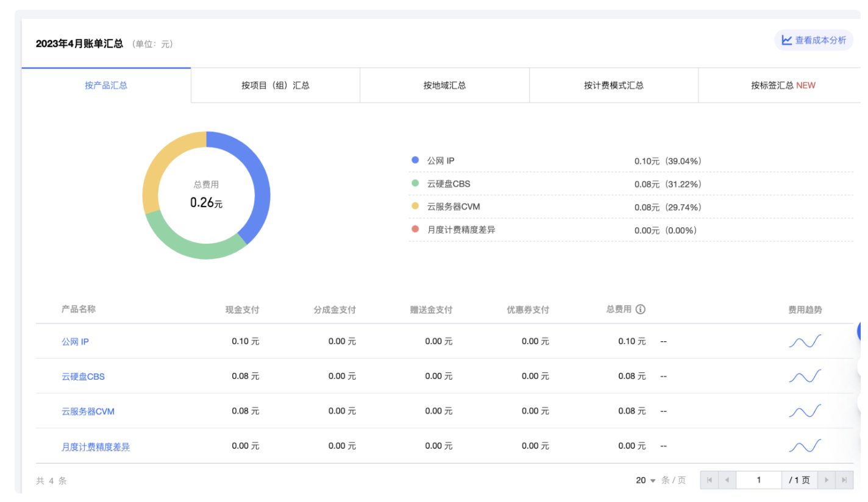Image resolution: width=868 pixels, height=502 pixels.
Task: View cost trend sparkline for 月度计费精度差异
Action: coord(805,446)
